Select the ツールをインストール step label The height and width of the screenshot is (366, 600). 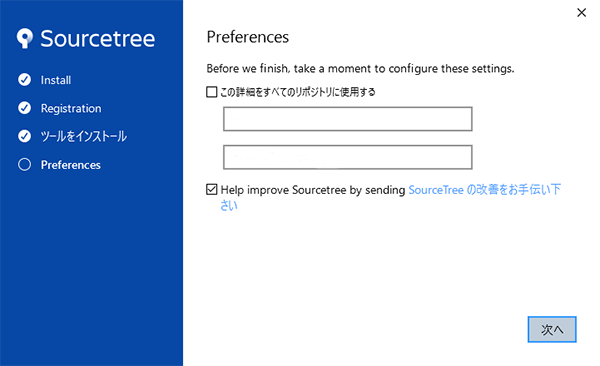coord(84,136)
